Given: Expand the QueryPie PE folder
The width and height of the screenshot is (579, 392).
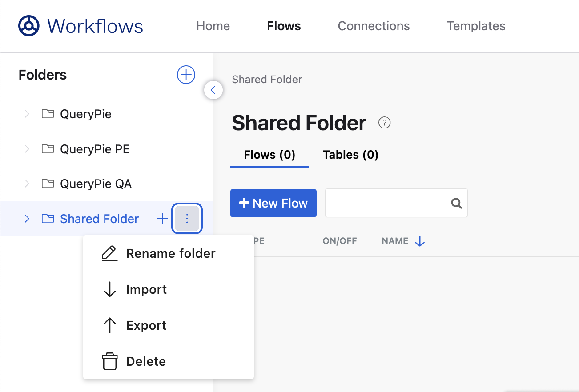Looking at the screenshot, I should (27, 149).
